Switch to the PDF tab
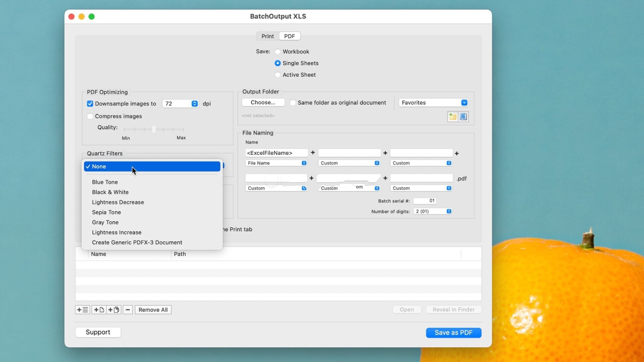This screenshot has height=362, width=644. pyautogui.click(x=289, y=36)
